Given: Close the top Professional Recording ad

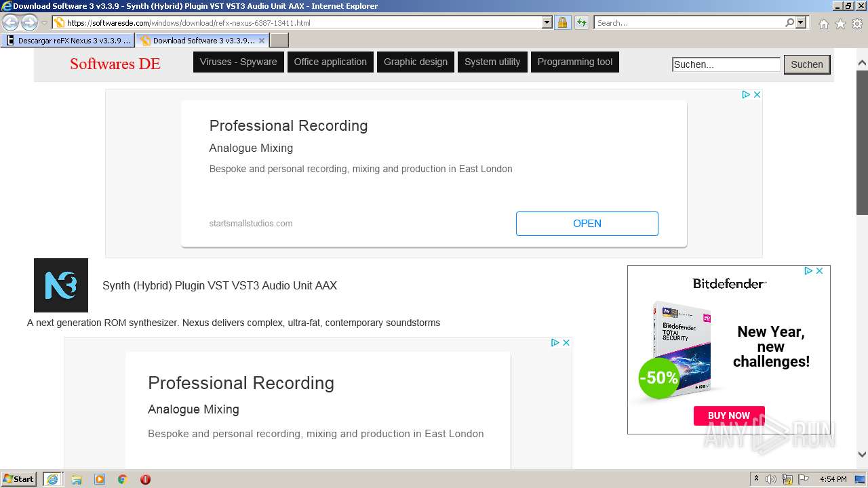Looking at the screenshot, I should [x=757, y=94].
